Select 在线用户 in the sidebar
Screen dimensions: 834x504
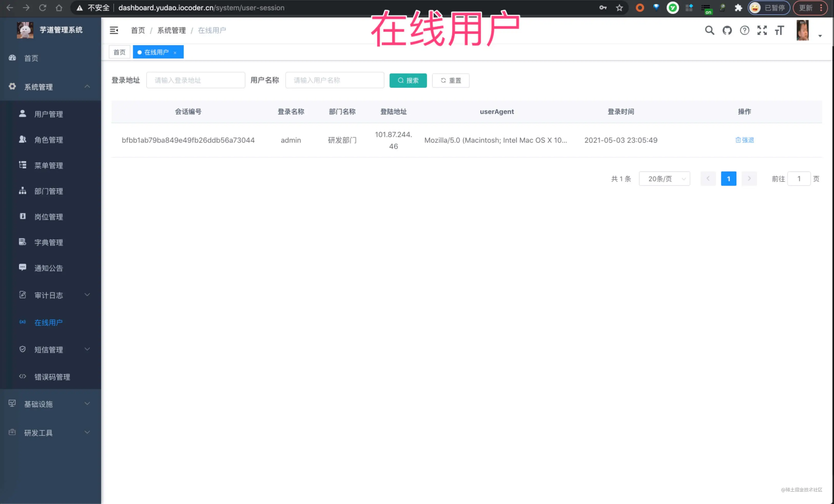click(51, 323)
